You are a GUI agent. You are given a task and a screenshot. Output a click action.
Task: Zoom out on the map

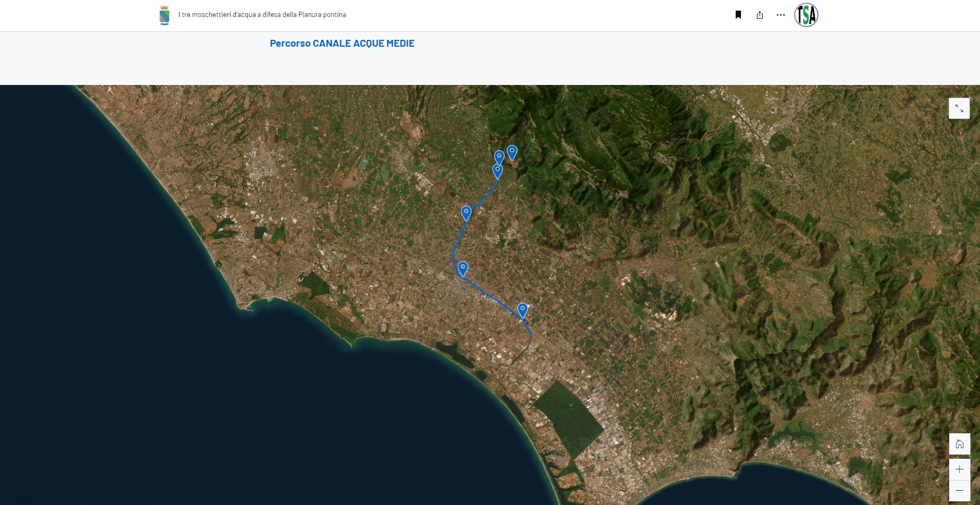(x=960, y=490)
